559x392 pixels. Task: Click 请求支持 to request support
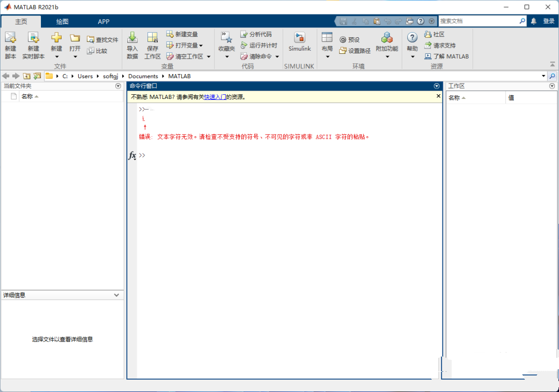[x=440, y=45]
